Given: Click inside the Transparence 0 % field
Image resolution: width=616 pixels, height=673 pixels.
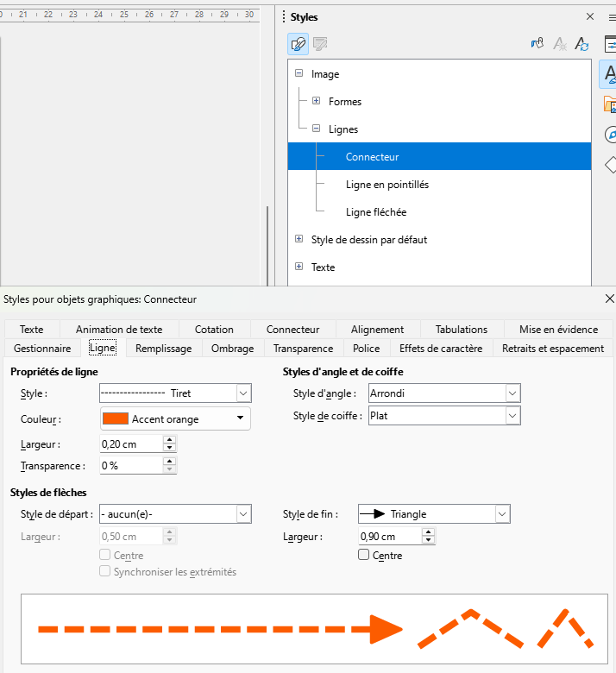Looking at the screenshot, I should pos(131,465).
